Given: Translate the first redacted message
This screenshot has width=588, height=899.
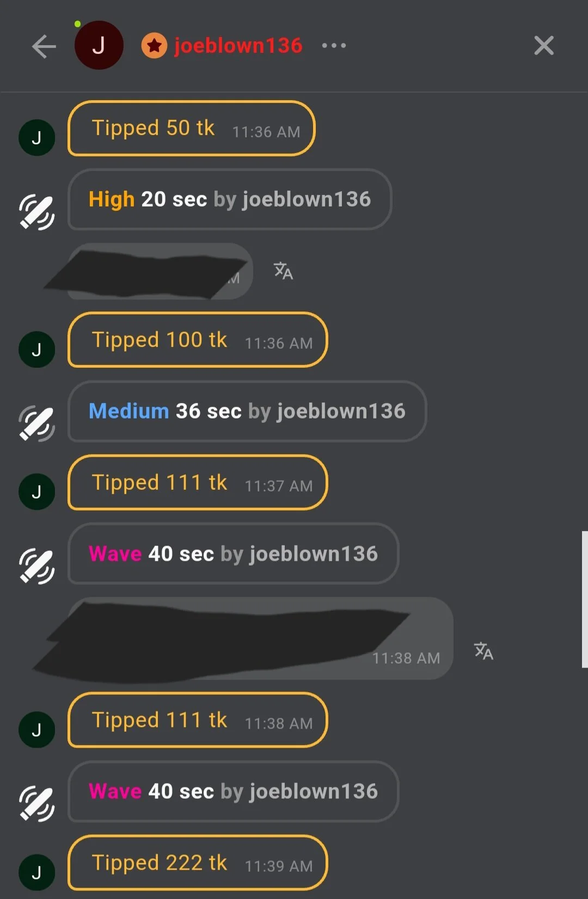Looking at the screenshot, I should [x=283, y=270].
